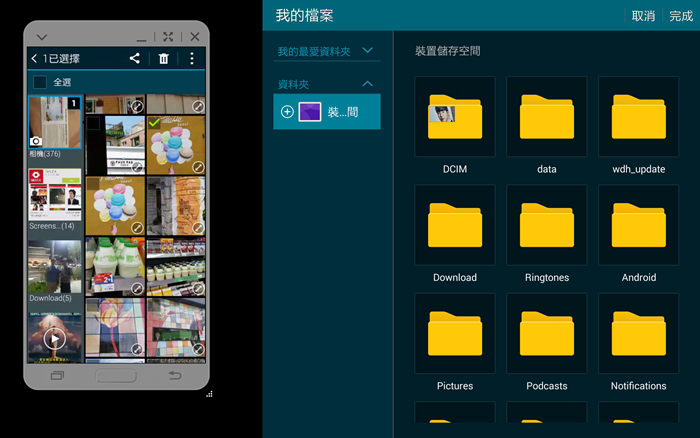Screen dimensions: 700x438
Task: Play the video thumbnail at the bottom left of the gallery
Action: point(55,338)
